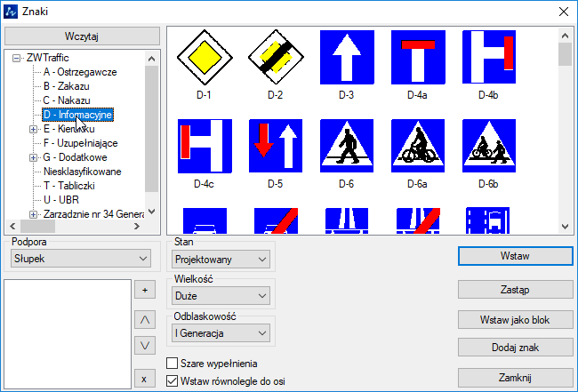
Task: Open the Podpora dropdown
Action: click(x=81, y=259)
